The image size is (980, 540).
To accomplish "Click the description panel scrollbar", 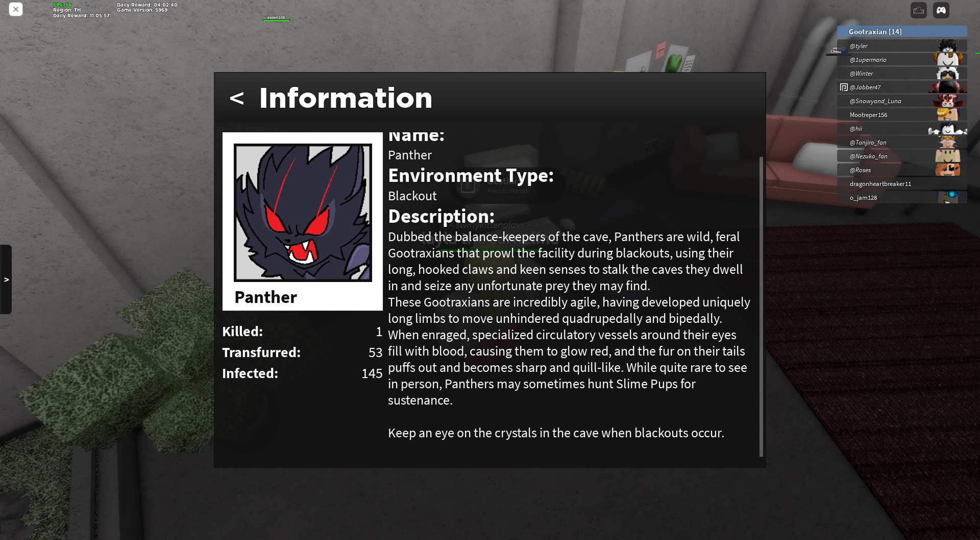I will pos(761,307).
